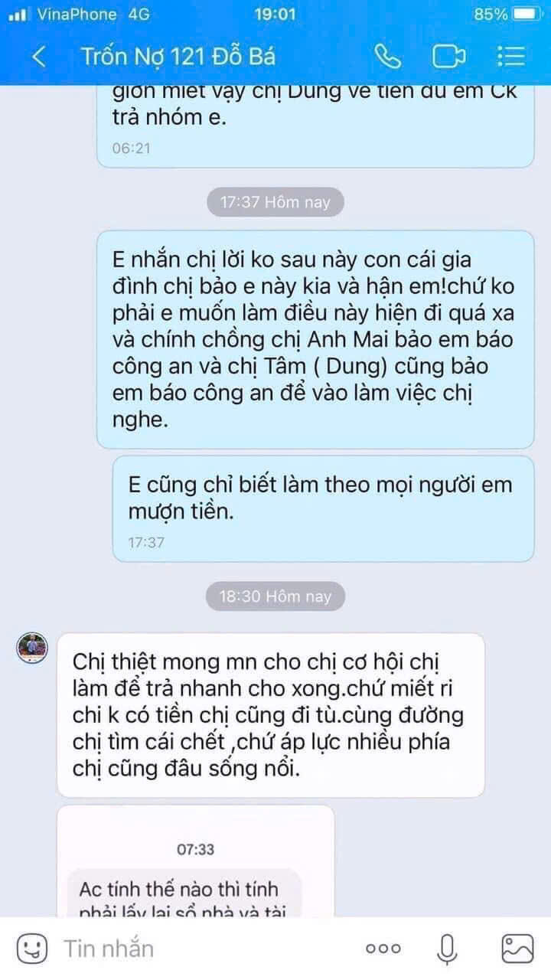Tap the '18:30 Hôm nay' date marker

(x=275, y=596)
